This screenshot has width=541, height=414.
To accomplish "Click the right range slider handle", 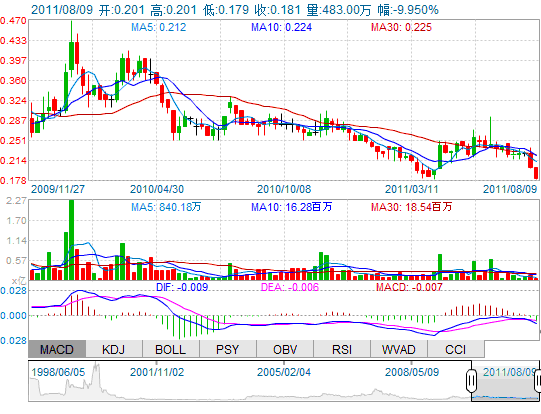I will [538, 381].
